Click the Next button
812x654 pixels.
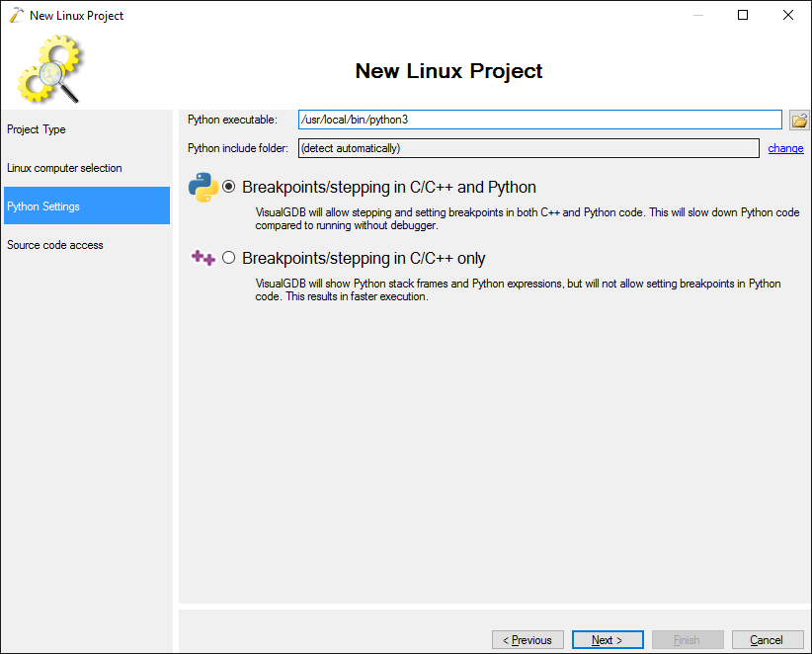tap(608, 640)
